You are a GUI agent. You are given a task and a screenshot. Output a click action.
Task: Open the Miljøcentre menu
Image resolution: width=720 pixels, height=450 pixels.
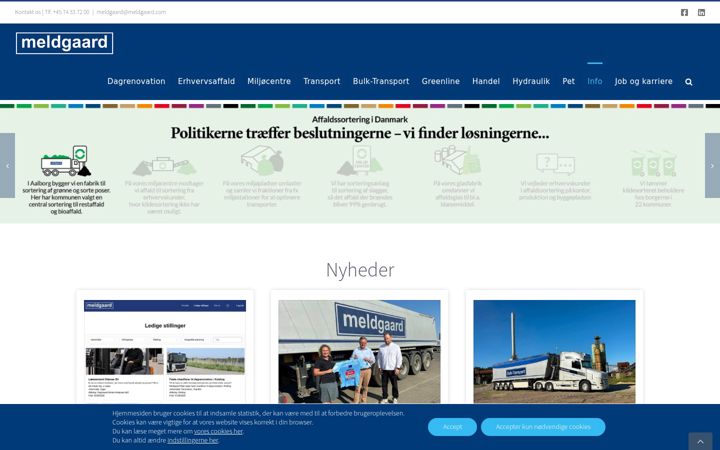(269, 81)
